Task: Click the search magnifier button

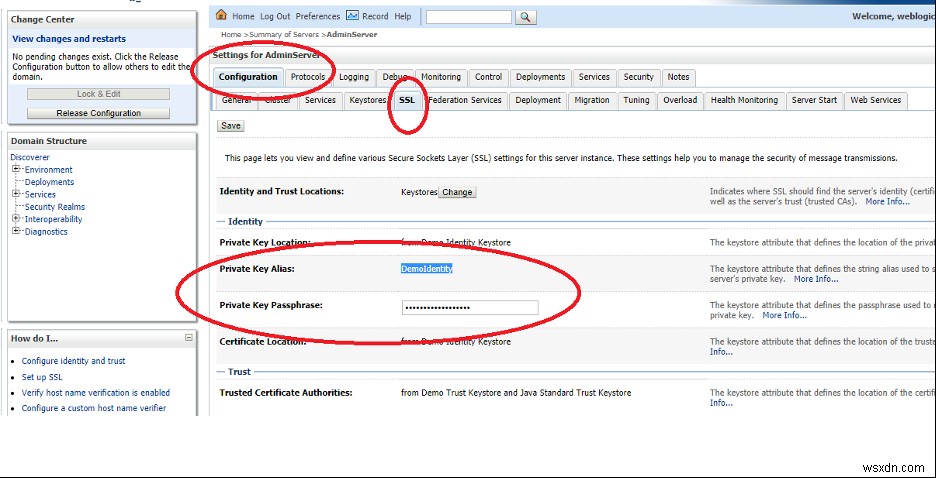Action: click(x=525, y=17)
